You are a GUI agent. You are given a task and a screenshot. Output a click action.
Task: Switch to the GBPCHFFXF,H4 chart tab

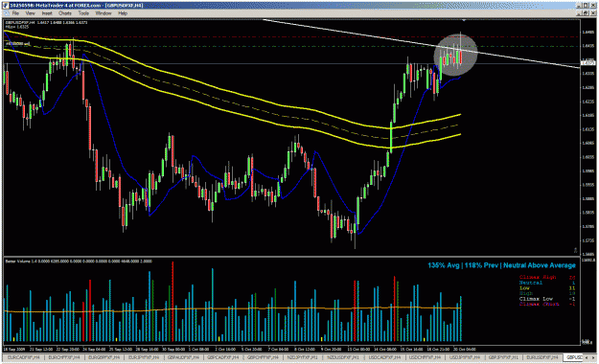pyautogui.click(x=263, y=357)
